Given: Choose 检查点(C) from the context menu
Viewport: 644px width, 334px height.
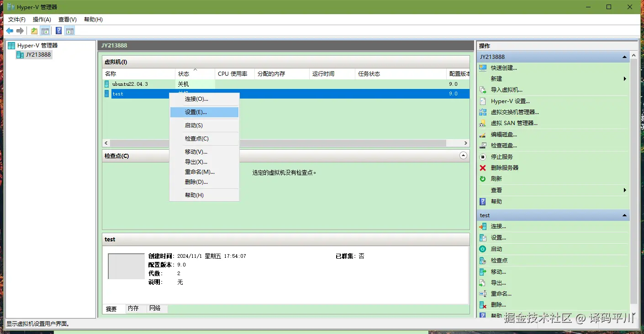Looking at the screenshot, I should pos(204,138).
